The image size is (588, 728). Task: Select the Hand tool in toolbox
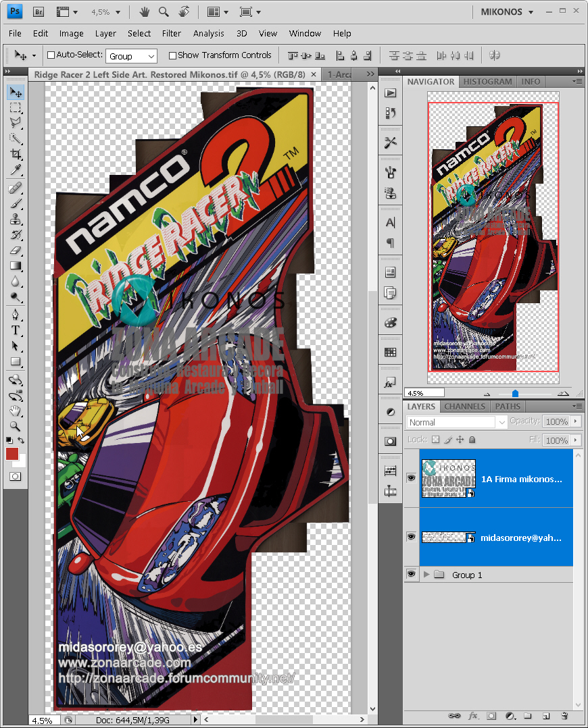pos(16,411)
